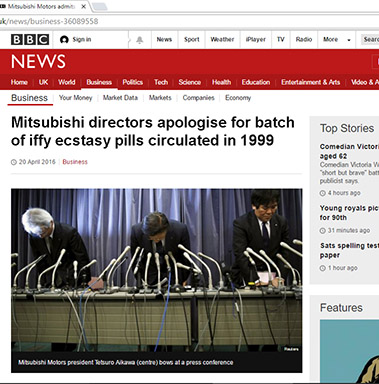
Task: Select the Health news tab
Action: [x=221, y=82]
